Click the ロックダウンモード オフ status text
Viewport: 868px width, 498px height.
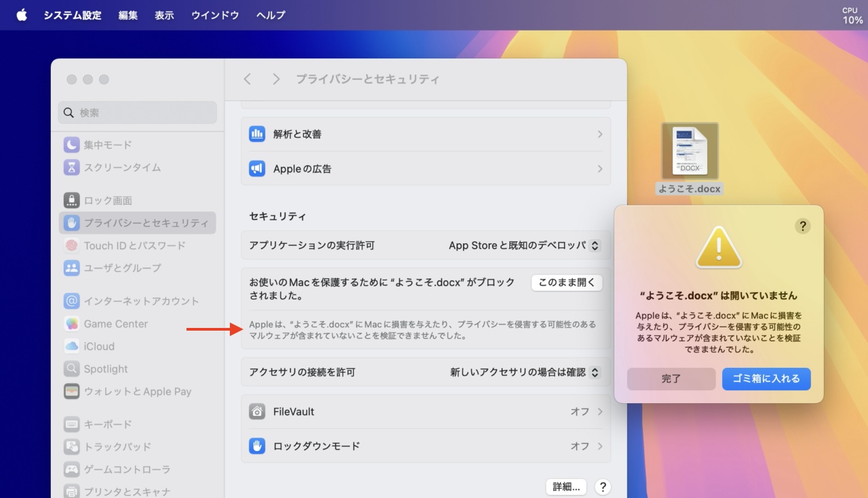coord(580,446)
